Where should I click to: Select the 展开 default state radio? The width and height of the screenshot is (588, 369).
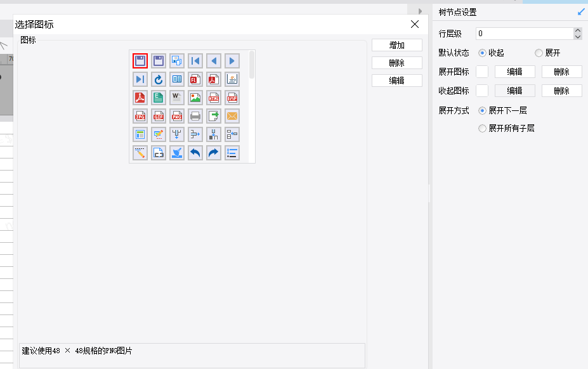tap(539, 53)
